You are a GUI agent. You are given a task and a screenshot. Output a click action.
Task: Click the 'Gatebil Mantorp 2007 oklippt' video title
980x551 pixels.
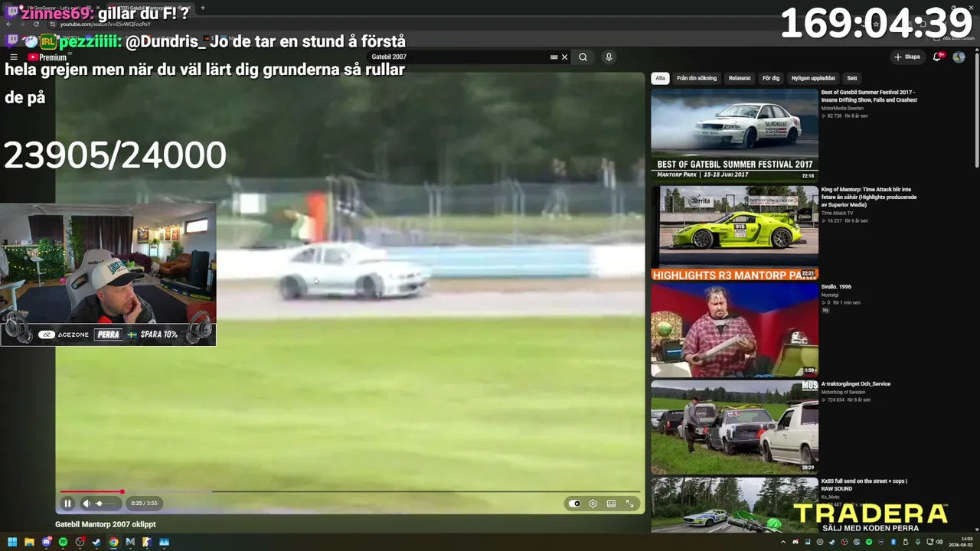pos(106,525)
